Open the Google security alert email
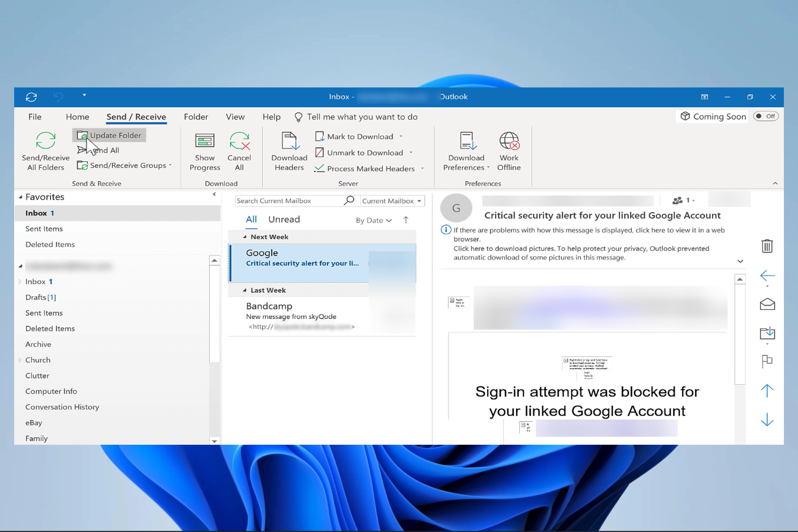798x532 pixels. (x=323, y=263)
